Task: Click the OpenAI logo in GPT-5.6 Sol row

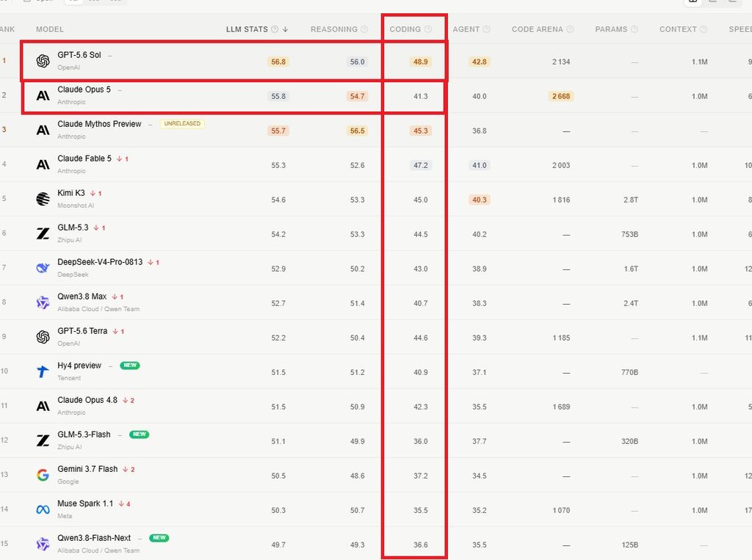Action: click(43, 61)
